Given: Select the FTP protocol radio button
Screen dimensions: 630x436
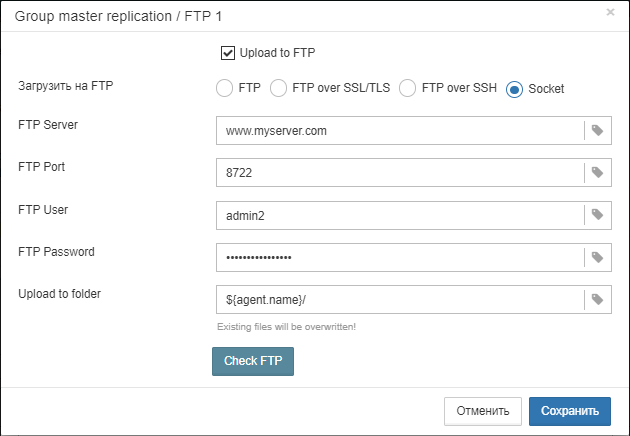Looking at the screenshot, I should pos(224,88).
